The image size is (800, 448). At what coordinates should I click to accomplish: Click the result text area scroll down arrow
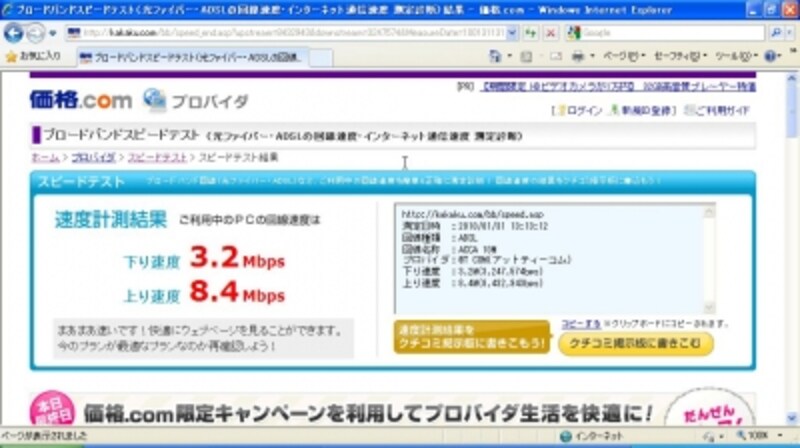[x=709, y=307]
